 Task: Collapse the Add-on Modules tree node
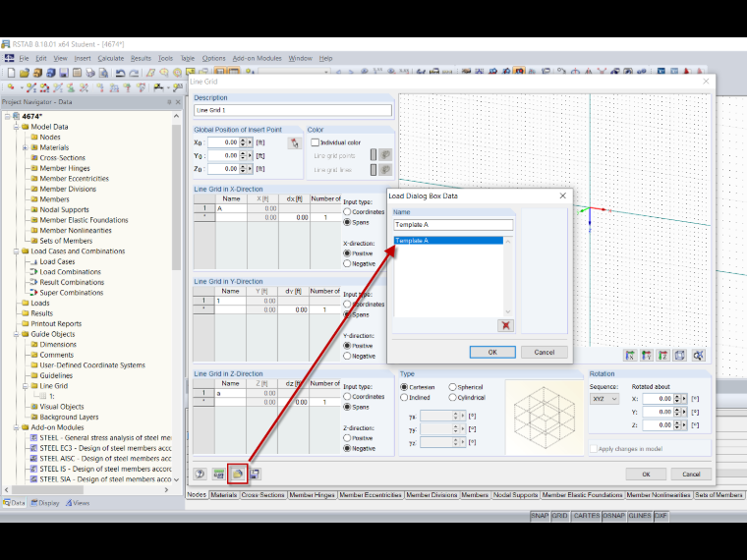click(16, 427)
